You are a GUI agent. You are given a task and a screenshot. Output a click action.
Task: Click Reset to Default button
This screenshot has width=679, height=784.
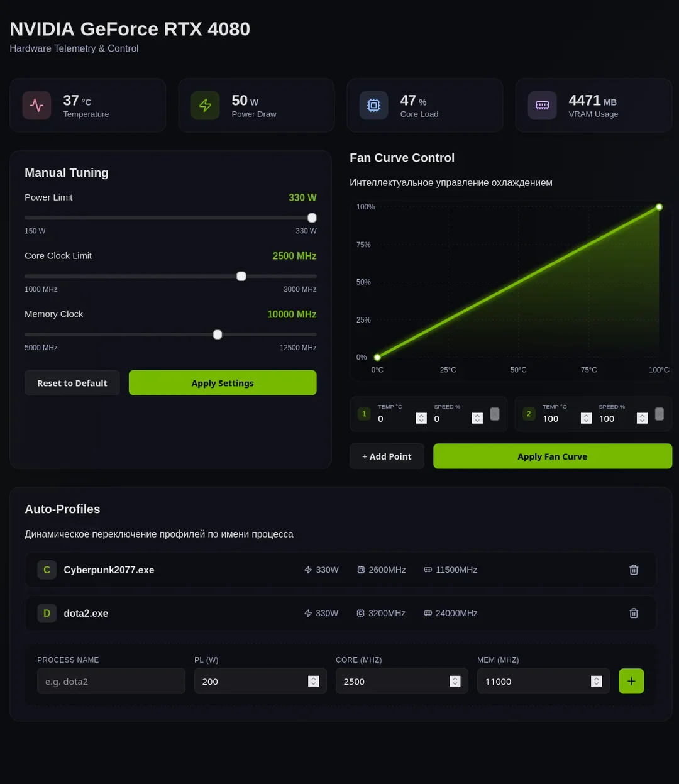[x=72, y=383]
